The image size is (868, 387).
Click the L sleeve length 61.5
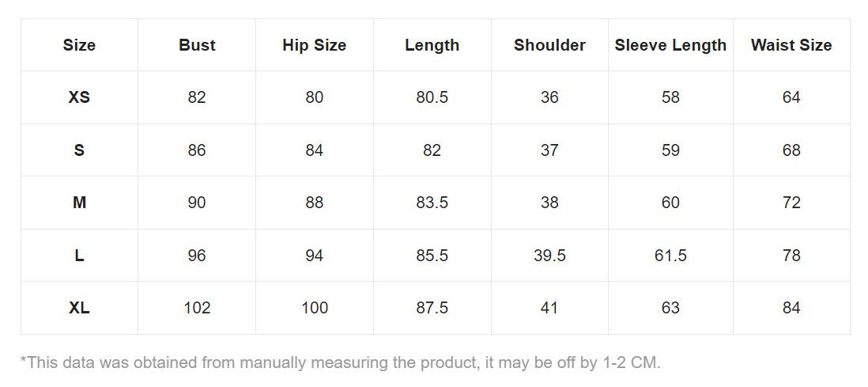670,256
